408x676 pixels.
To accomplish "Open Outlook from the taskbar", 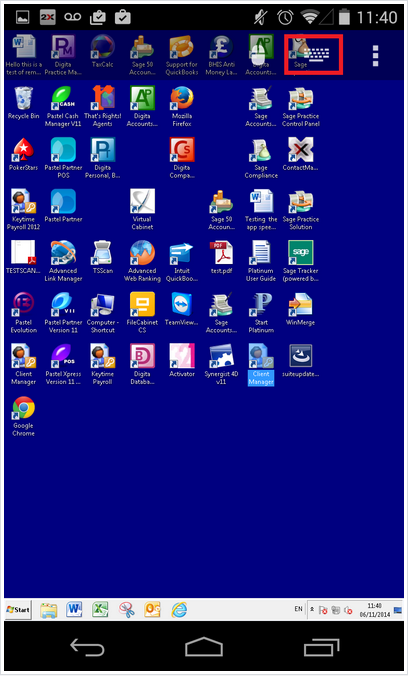I will pos(152,610).
